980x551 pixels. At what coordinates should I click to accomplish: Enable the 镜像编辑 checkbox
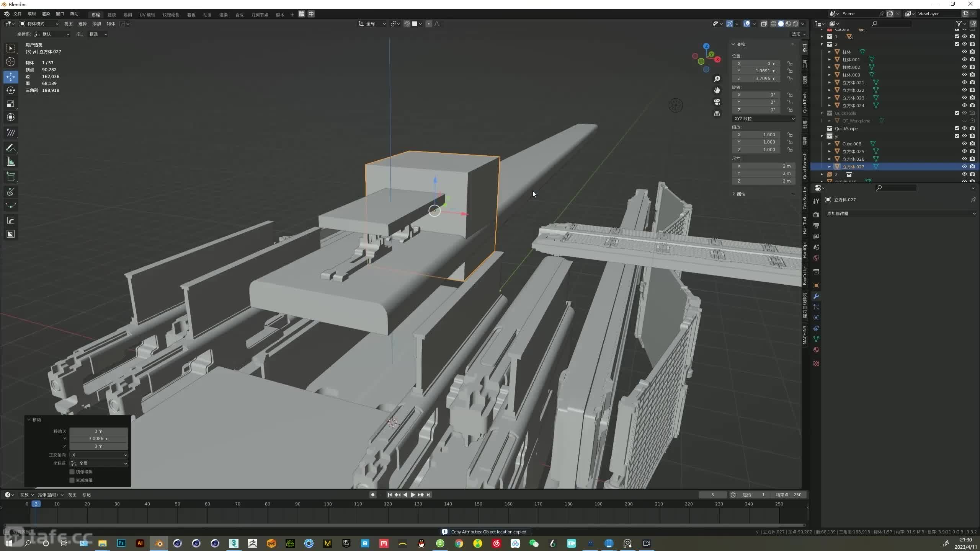[72, 472]
